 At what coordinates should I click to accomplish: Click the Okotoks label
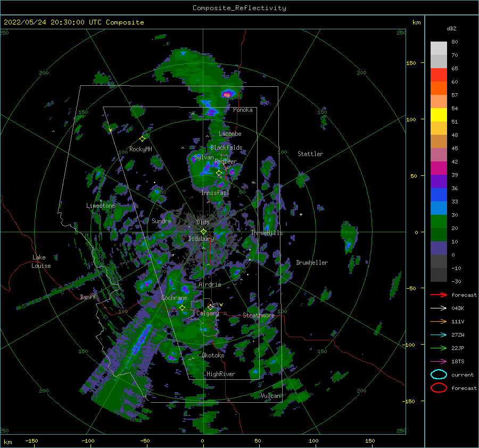tap(213, 355)
